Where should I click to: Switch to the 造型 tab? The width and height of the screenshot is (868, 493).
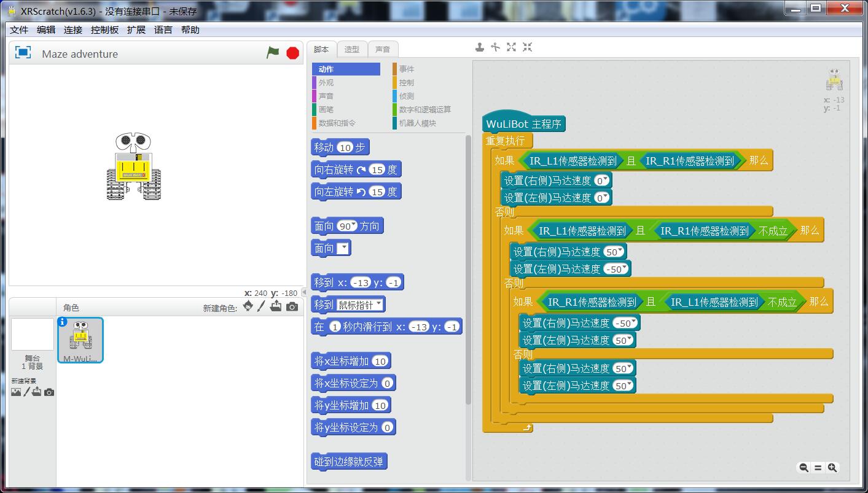point(352,50)
